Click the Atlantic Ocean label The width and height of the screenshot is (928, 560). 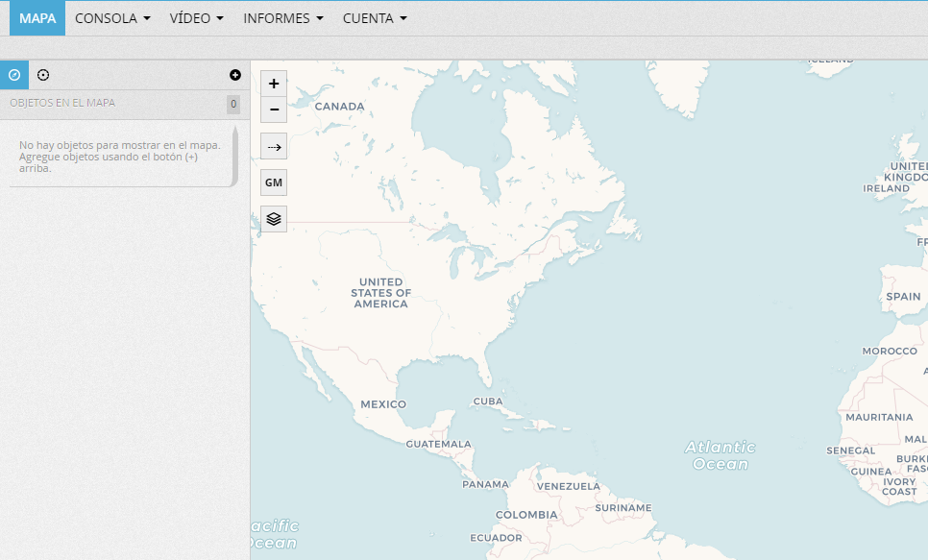click(x=720, y=455)
